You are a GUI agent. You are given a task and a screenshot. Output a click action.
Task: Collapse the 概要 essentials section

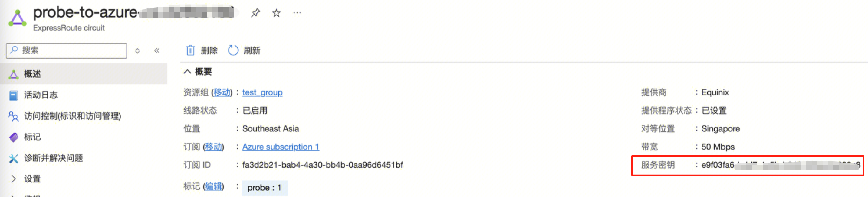tap(187, 72)
